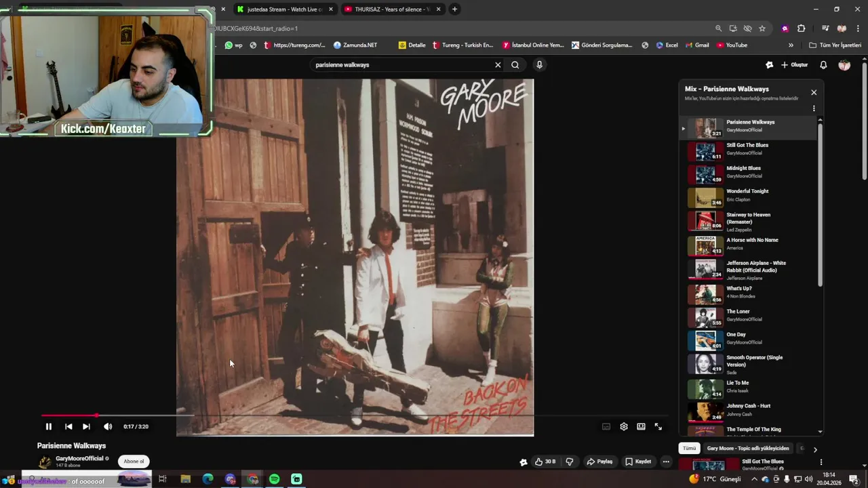Open the weather widget 17°C Güneşli
The width and height of the screenshot is (868, 488).
point(715,479)
